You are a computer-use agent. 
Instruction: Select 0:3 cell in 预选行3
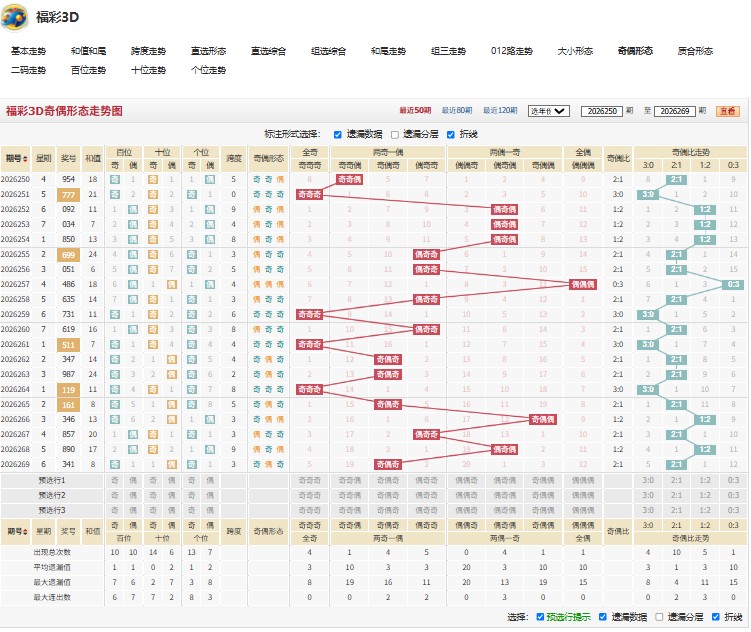733,510
